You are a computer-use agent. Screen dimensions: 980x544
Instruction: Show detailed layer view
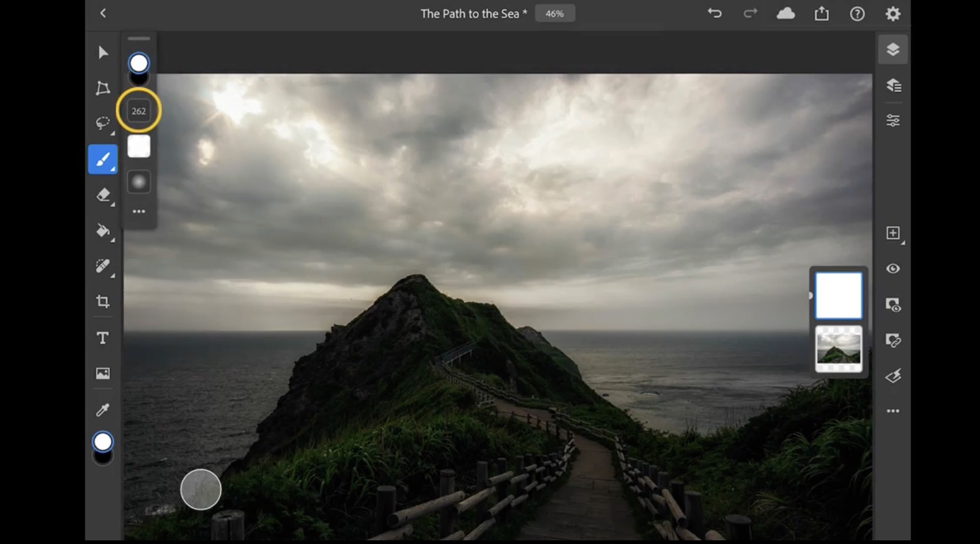pyautogui.click(x=893, y=85)
